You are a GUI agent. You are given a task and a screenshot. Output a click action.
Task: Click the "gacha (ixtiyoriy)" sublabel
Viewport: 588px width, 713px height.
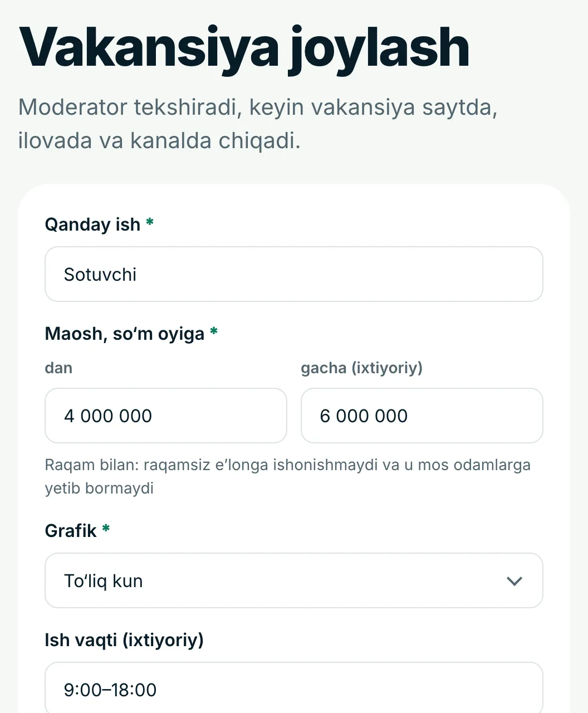coord(362,368)
